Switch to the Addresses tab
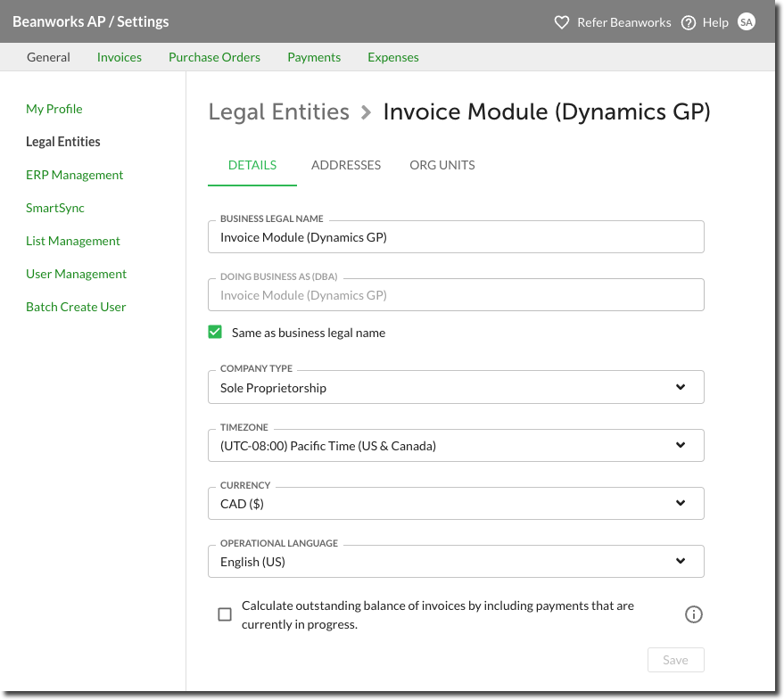 (x=346, y=166)
